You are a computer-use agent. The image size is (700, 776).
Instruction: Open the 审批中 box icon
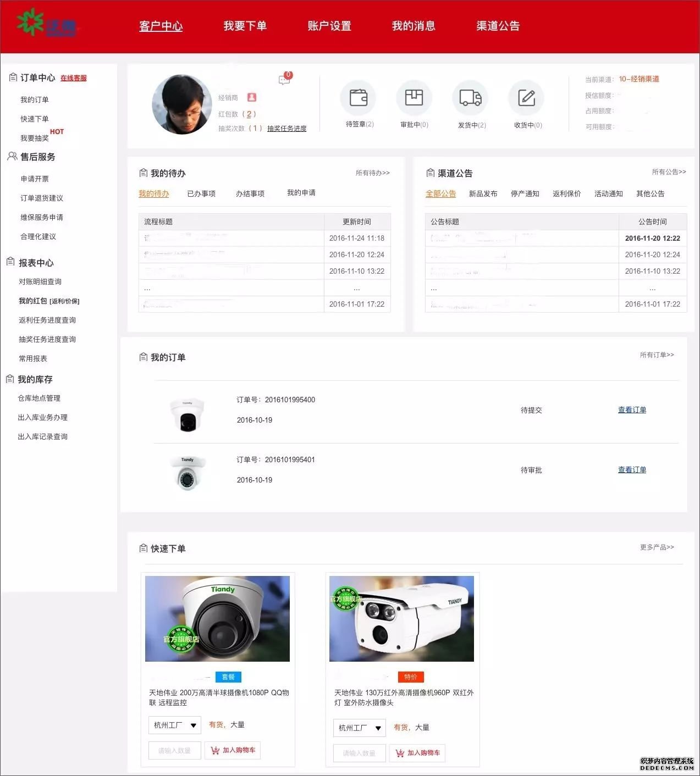coord(414,98)
